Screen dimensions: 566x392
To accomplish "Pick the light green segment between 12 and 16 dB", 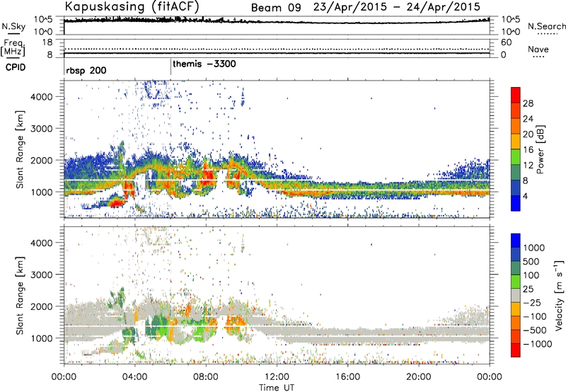I will point(516,156).
